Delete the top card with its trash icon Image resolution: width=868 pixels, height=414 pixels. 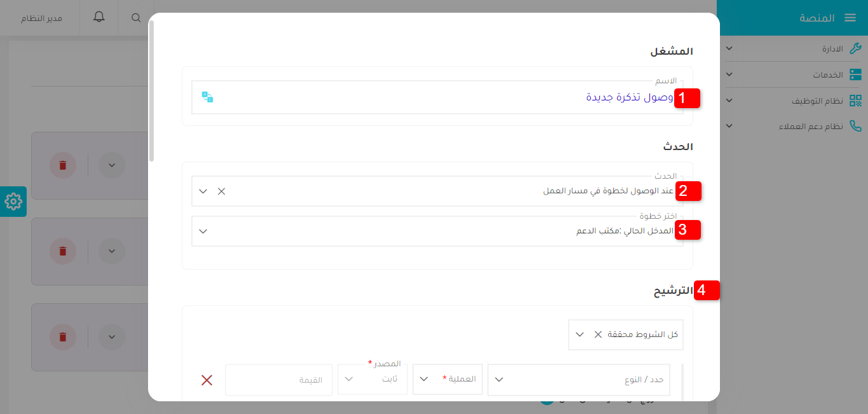(62, 165)
